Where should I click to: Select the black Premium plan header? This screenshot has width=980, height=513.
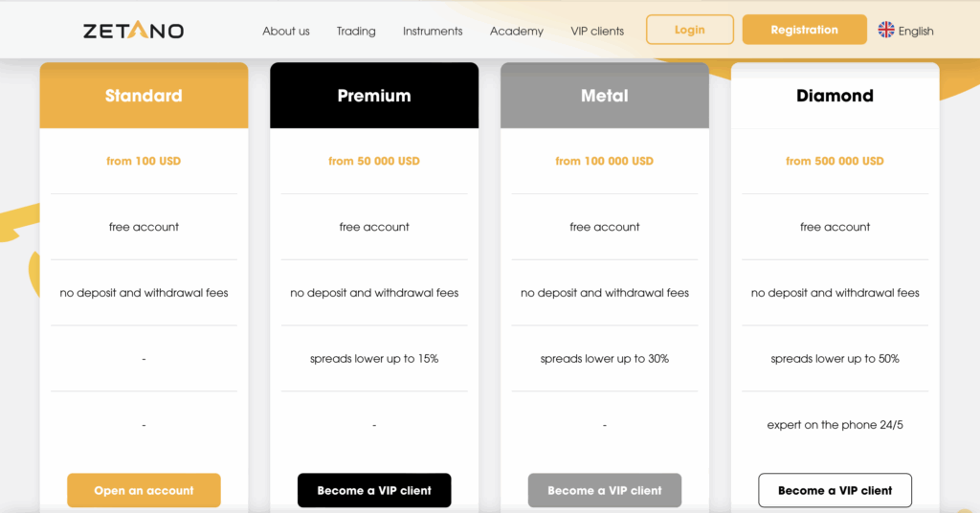374,96
